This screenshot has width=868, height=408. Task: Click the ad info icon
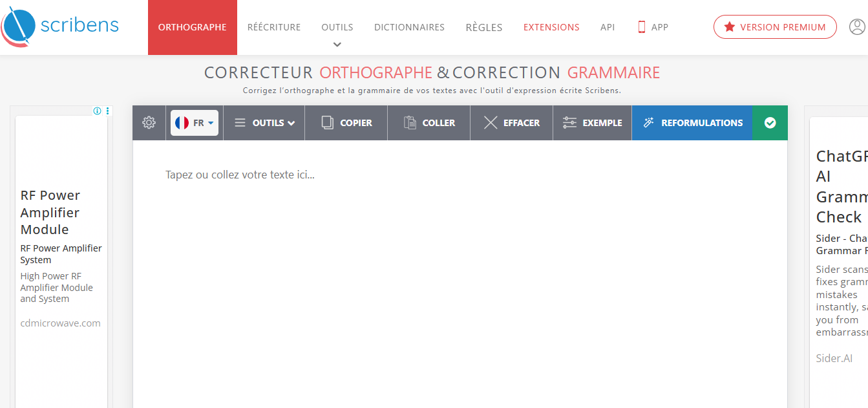tap(97, 111)
